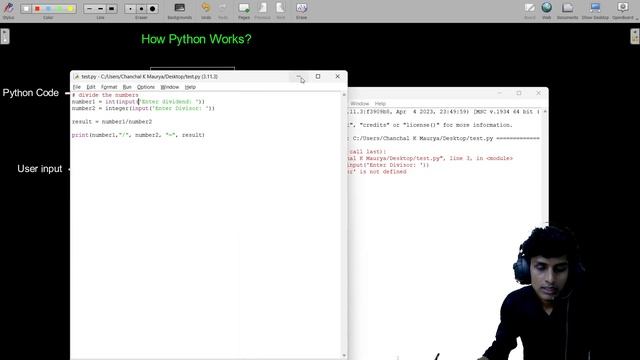
Task: Open the Options menu in test.py editor
Action: pos(146,87)
